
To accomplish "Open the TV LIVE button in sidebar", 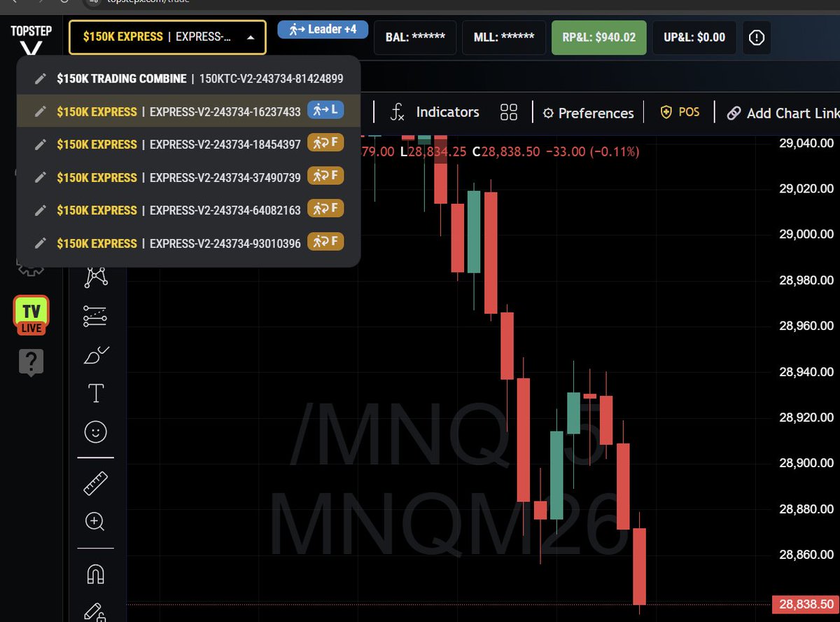I will point(31,315).
